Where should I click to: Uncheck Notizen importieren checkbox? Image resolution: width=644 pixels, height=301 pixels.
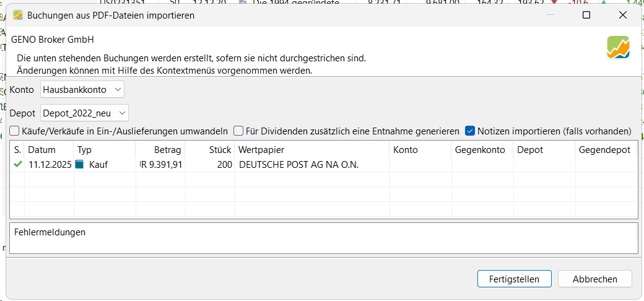click(x=470, y=131)
